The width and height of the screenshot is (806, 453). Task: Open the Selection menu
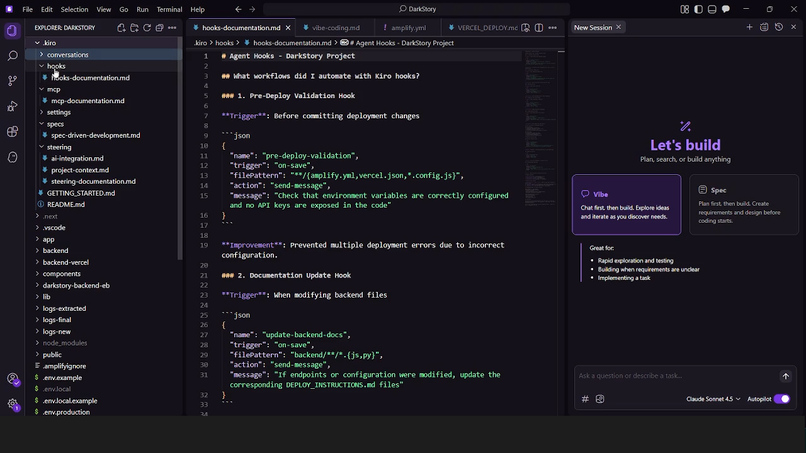75,9
